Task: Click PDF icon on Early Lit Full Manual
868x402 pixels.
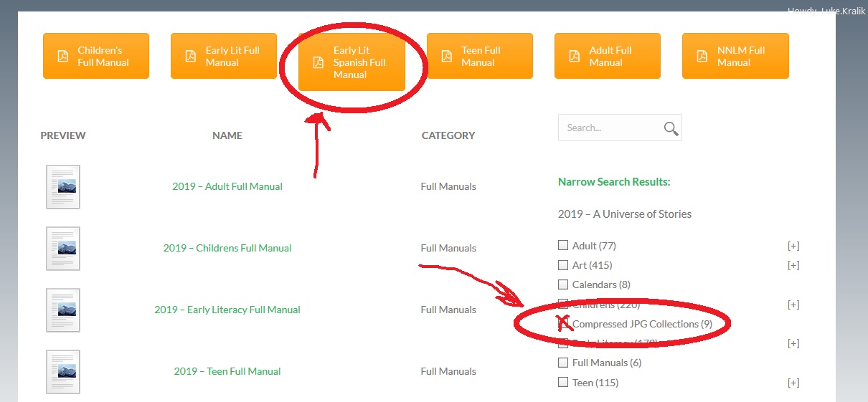Action: click(190, 57)
